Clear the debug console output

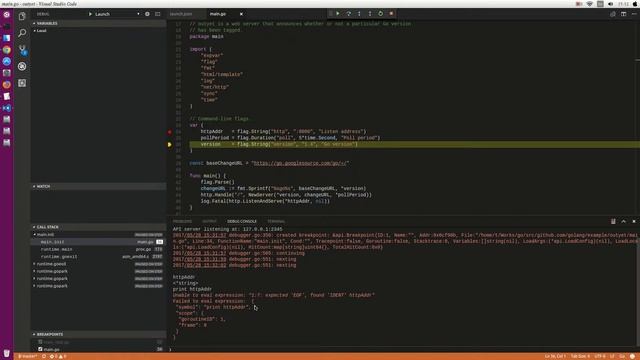pyautogui.click(x=613, y=221)
